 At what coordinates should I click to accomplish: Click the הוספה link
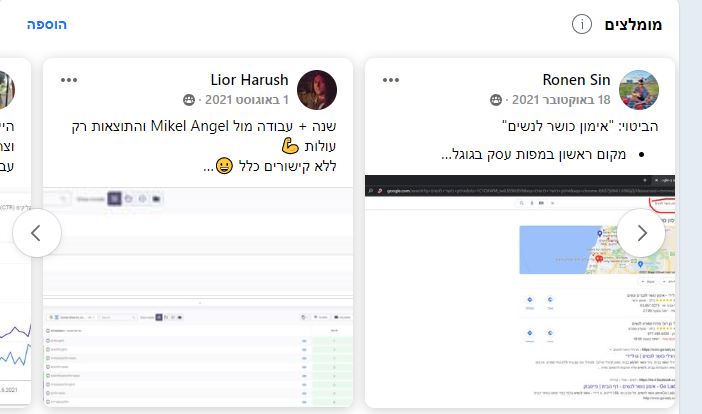47,24
